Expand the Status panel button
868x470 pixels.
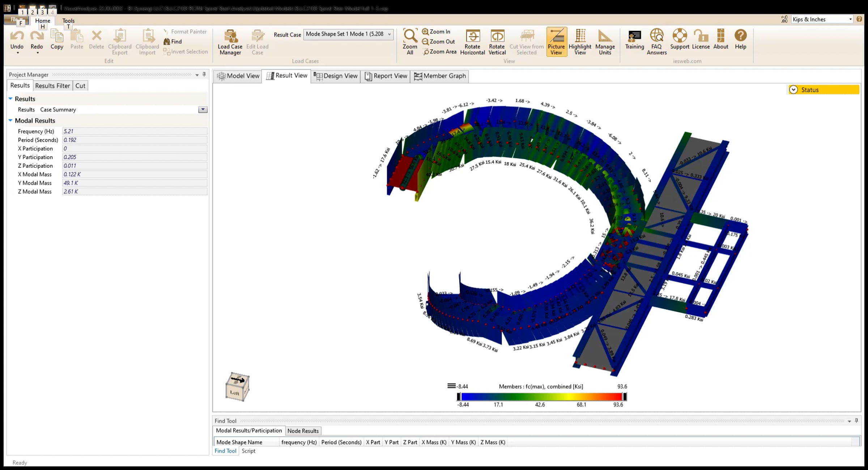point(793,90)
